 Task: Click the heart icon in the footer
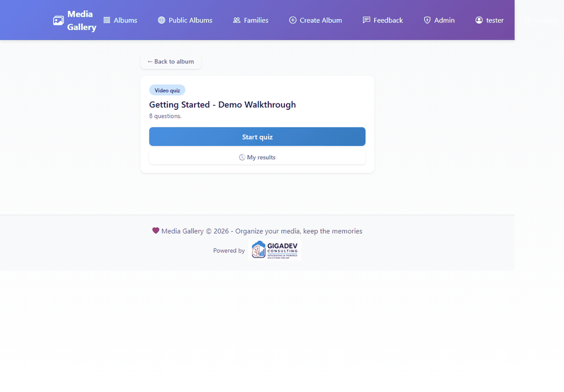pos(155,230)
